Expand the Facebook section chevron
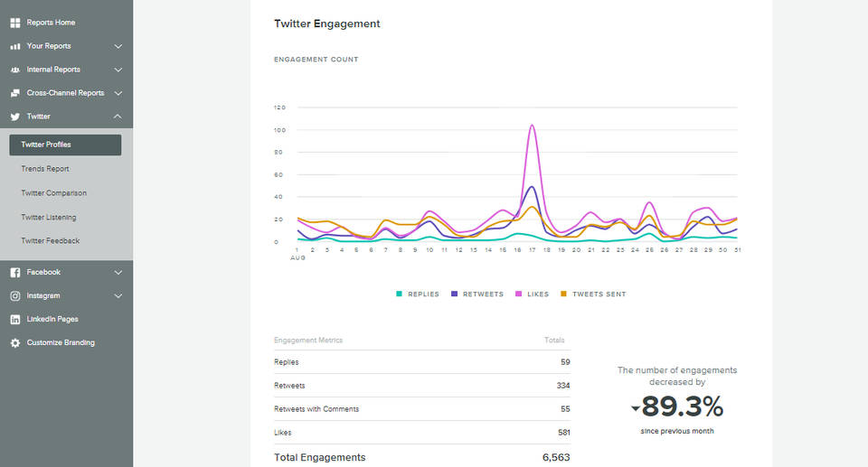 pyautogui.click(x=118, y=272)
